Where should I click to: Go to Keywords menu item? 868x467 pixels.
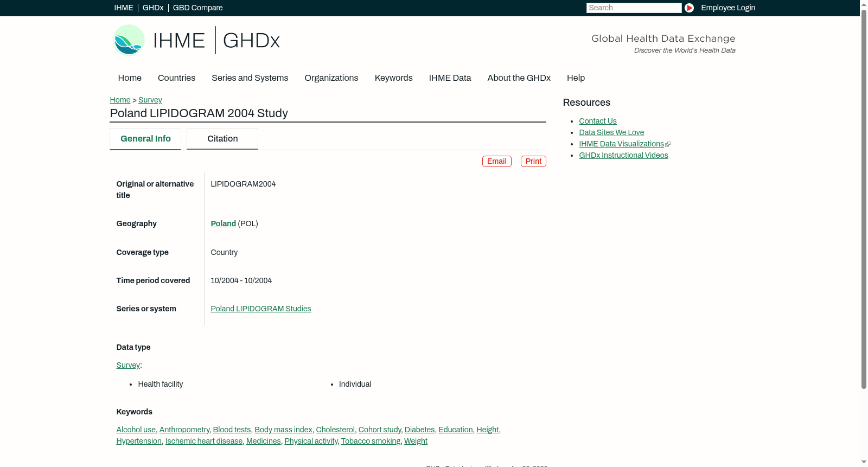[x=394, y=78]
